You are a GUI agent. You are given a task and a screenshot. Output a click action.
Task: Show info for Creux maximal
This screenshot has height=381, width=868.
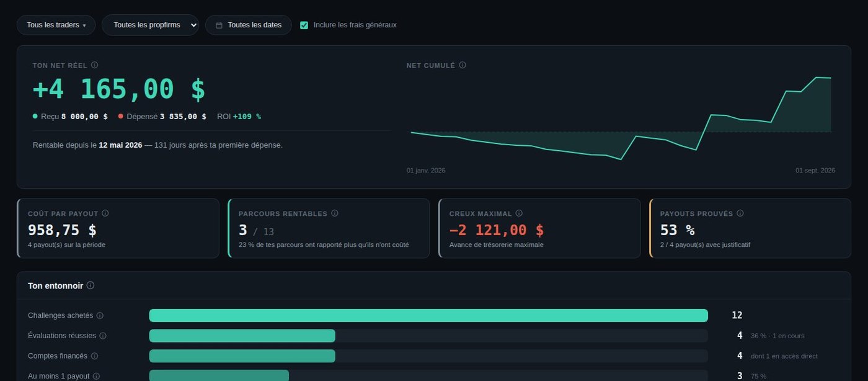click(x=519, y=213)
